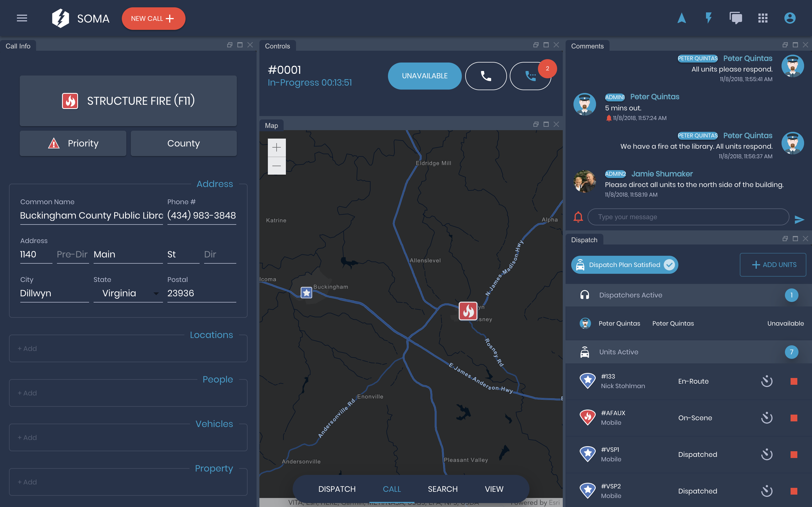Click the navigation arrow icon in header
The height and width of the screenshot is (507, 812).
click(681, 18)
